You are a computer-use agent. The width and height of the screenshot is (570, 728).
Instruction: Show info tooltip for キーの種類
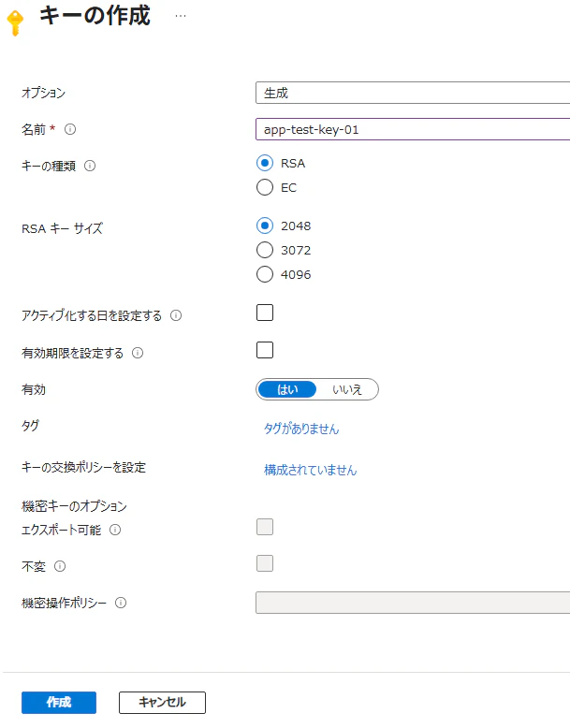click(x=90, y=166)
